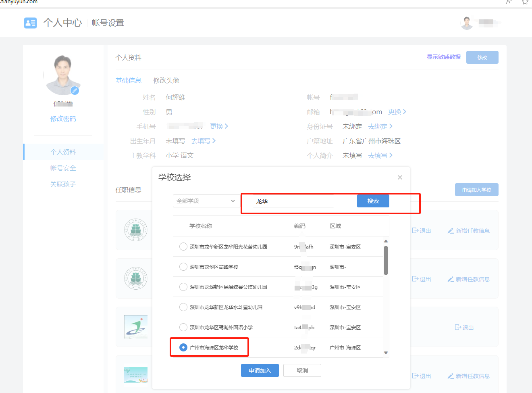The image size is (532, 393).
Task: Click 新增任教信息 on the first school card
Action: 469,231
